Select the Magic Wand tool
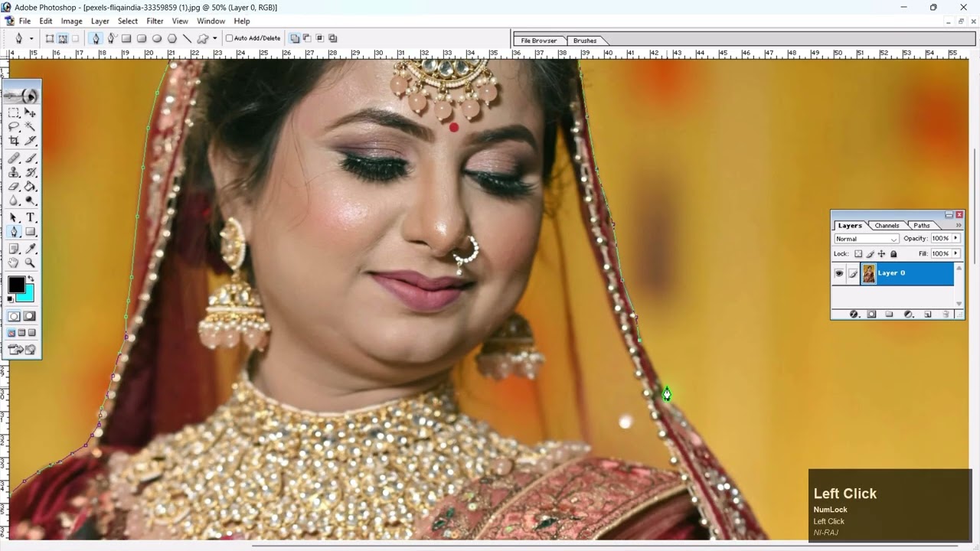The width and height of the screenshot is (980, 551). pyautogui.click(x=31, y=127)
